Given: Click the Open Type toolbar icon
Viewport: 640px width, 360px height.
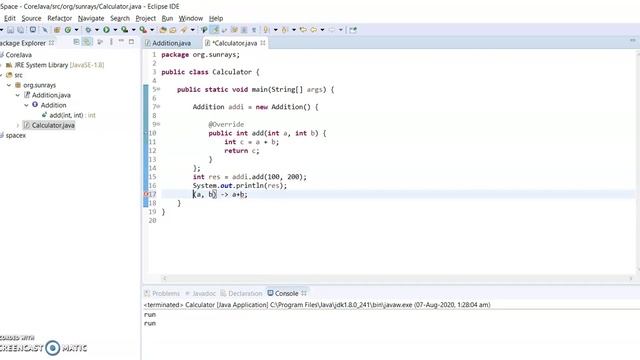Looking at the screenshot, I should (x=173, y=30).
